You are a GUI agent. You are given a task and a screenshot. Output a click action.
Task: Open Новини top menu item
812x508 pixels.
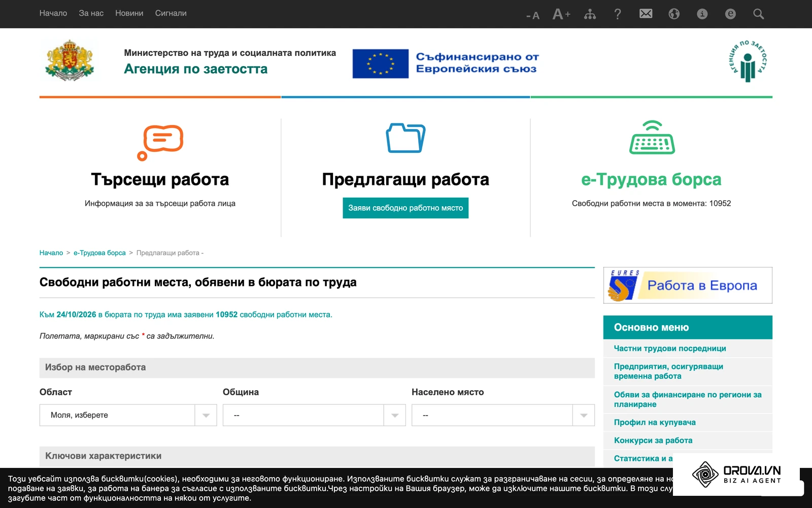129,13
